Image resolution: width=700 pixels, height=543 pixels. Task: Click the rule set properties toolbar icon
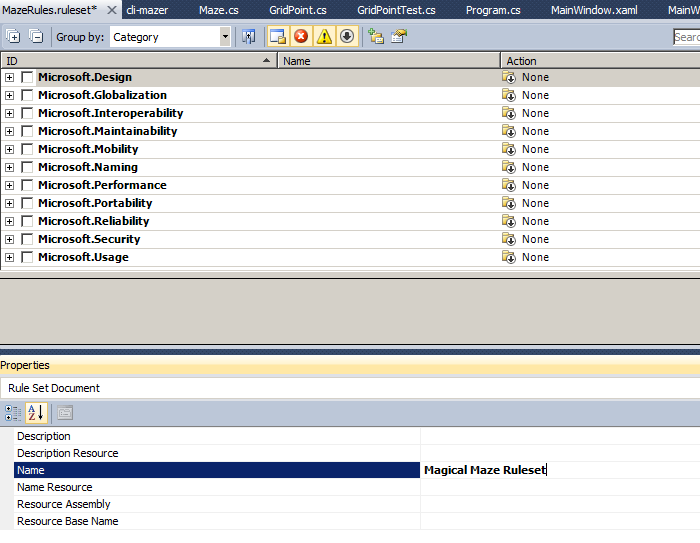(x=399, y=37)
